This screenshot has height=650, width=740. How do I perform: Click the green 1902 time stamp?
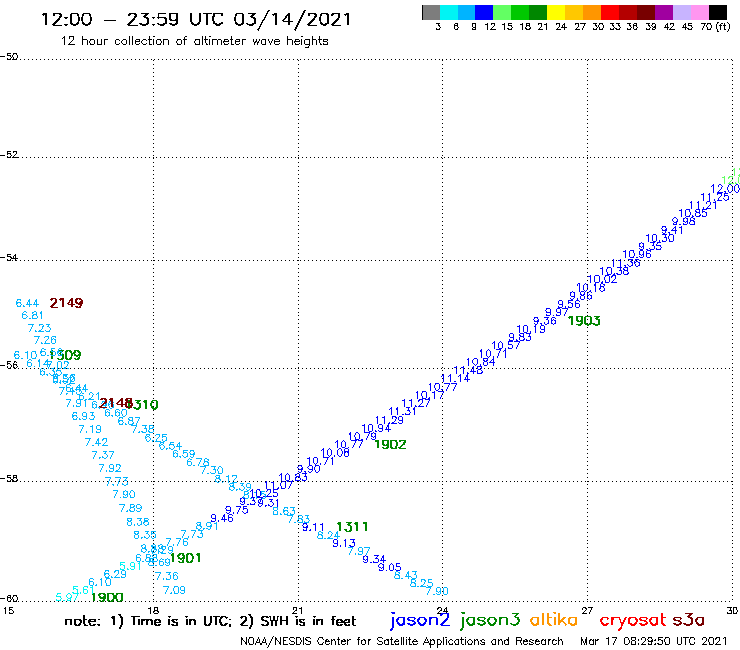pos(390,444)
